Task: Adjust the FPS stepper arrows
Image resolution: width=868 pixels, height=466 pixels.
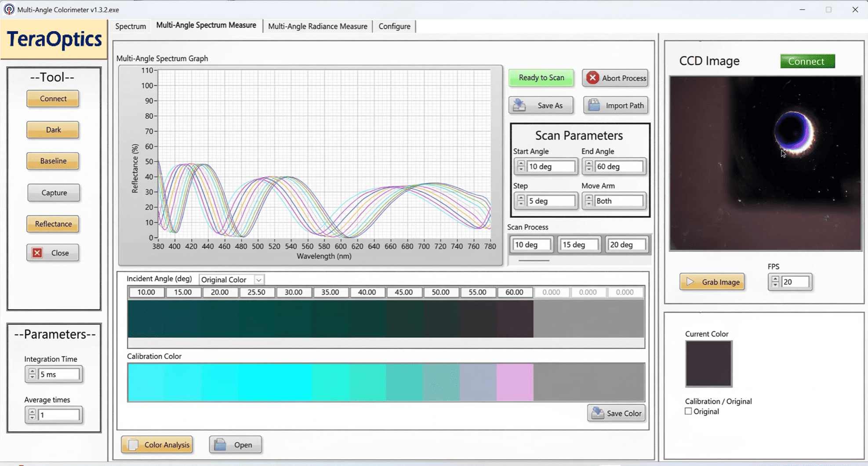Action: 775,282
